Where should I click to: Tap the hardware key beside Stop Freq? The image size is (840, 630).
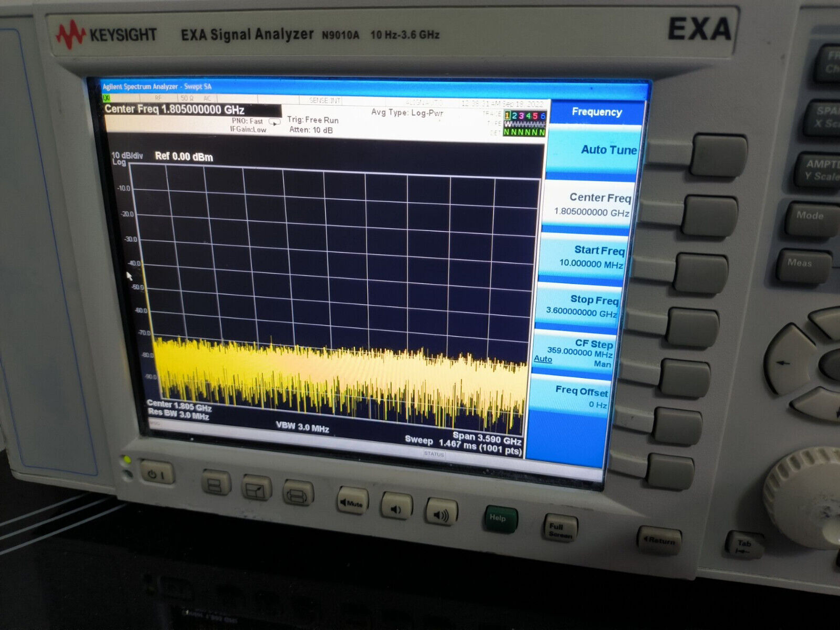(x=692, y=328)
